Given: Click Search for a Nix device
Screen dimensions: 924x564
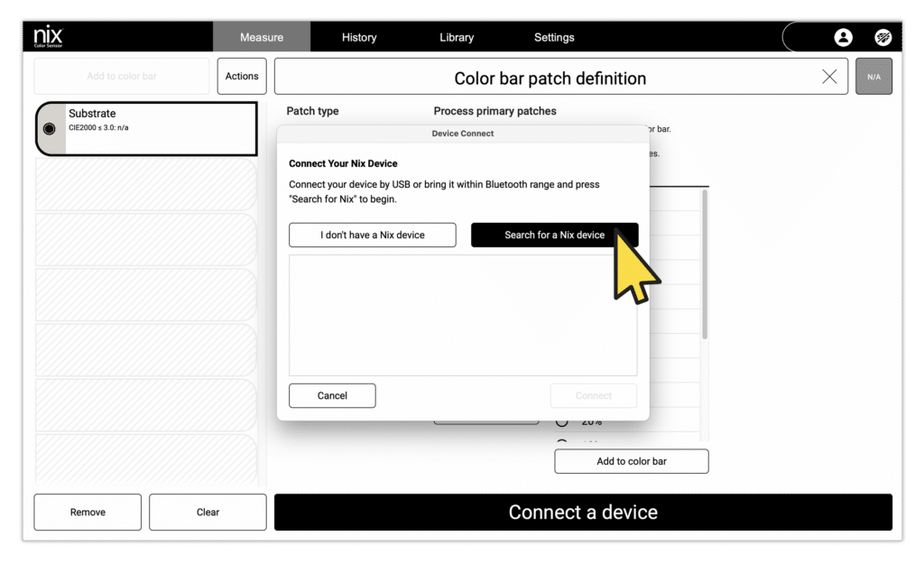Looking at the screenshot, I should (555, 234).
